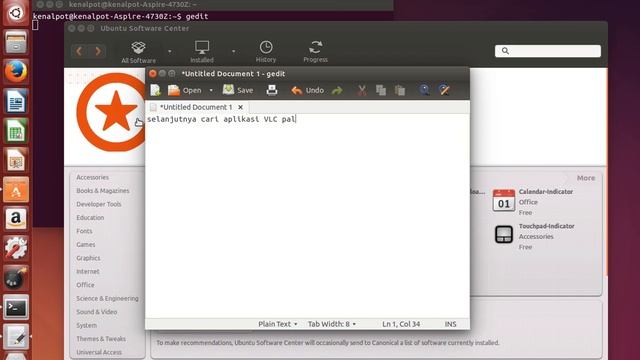The width and height of the screenshot is (640, 360).
Task: Click the New Document icon in gedit
Action: coord(155,90)
